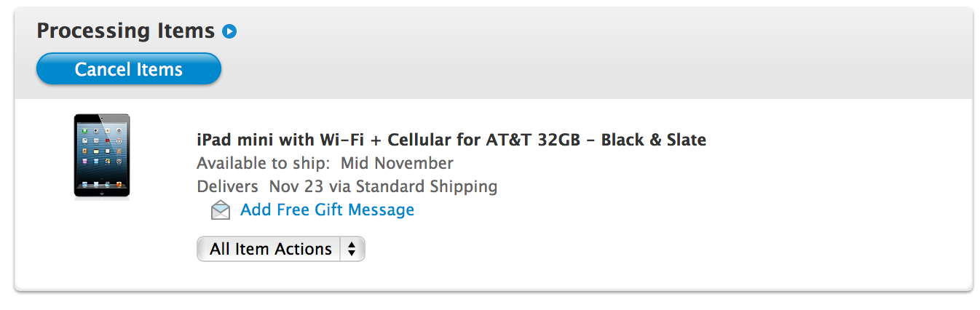
Task: Click the Processing Items heading
Action: coord(125,31)
